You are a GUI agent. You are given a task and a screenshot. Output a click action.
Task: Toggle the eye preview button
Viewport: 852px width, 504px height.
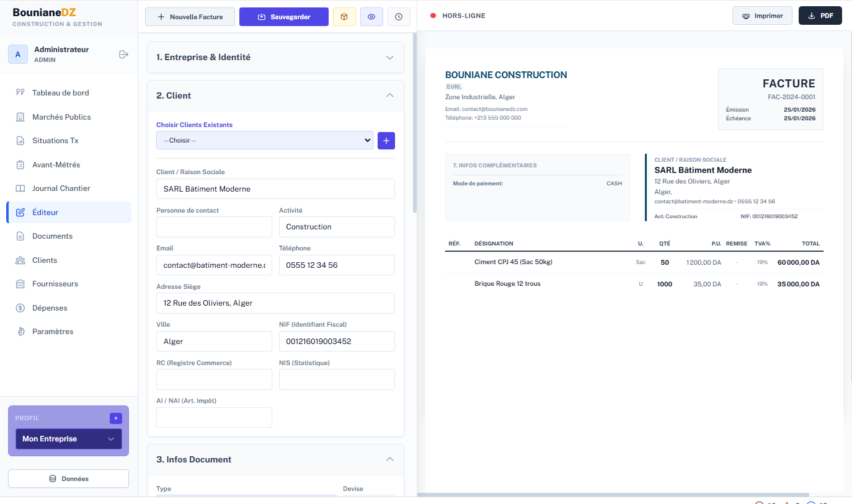(x=371, y=17)
